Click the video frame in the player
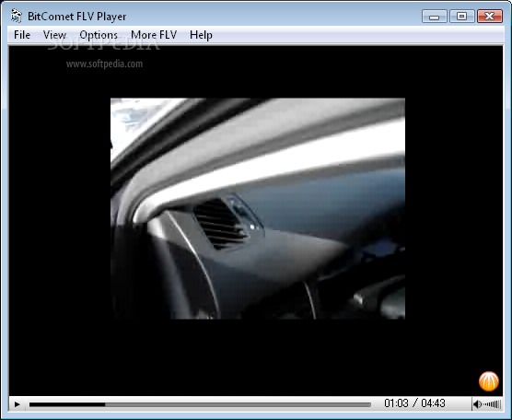This screenshot has width=512, height=420. pos(258,208)
